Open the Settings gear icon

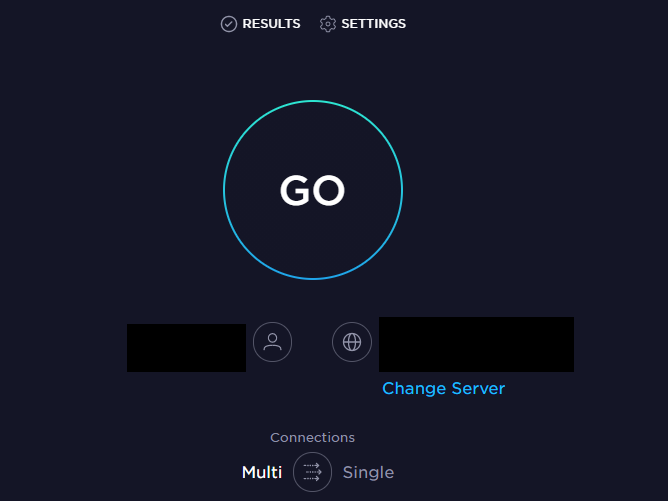328,24
